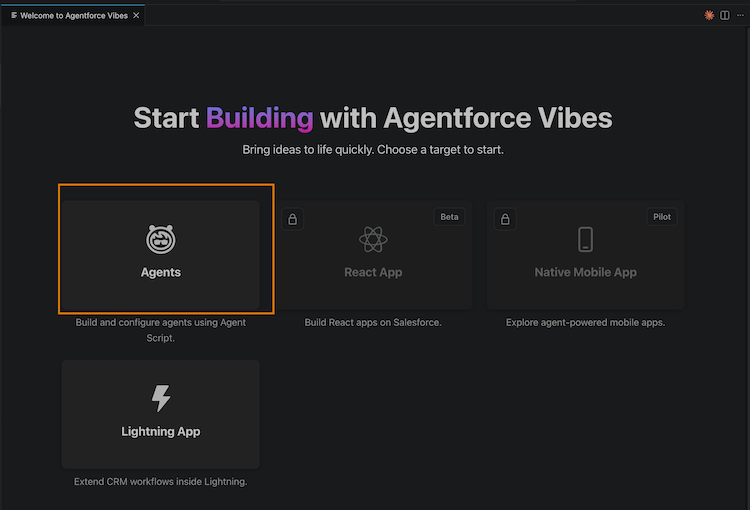
Task: Click the orange Agentforce Vibes icon in the editor actions
Action: coord(709,15)
